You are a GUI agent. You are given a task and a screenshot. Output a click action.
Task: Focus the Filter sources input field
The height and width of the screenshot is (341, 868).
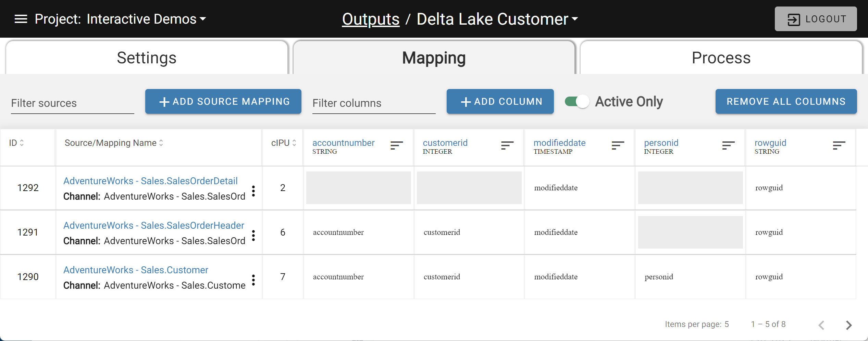(73, 103)
